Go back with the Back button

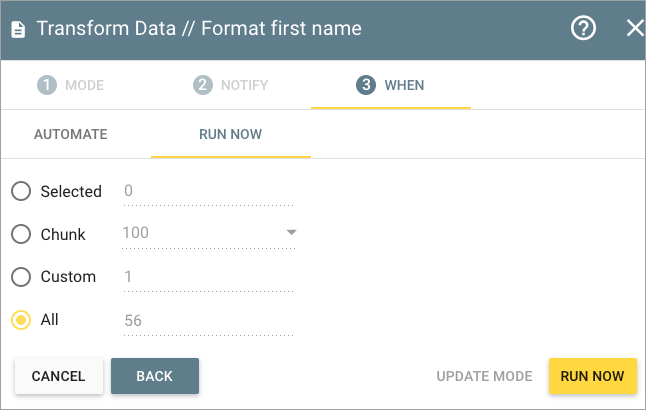(155, 376)
